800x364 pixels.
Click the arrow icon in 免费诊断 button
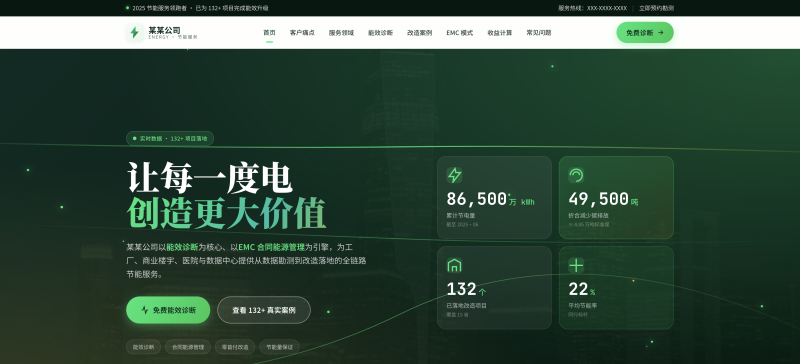tap(661, 33)
